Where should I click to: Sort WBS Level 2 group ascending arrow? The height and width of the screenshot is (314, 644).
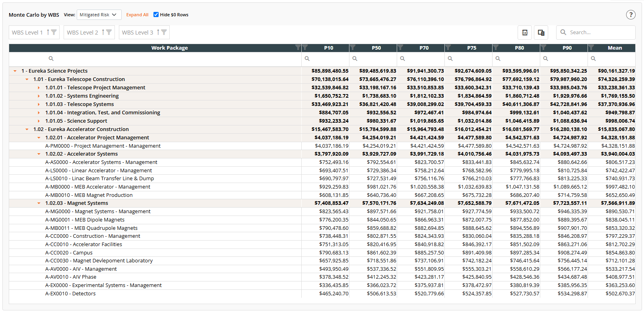[x=103, y=32]
